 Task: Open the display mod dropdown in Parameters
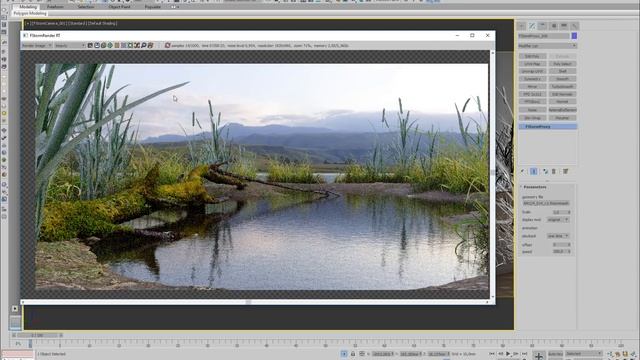[558, 220]
